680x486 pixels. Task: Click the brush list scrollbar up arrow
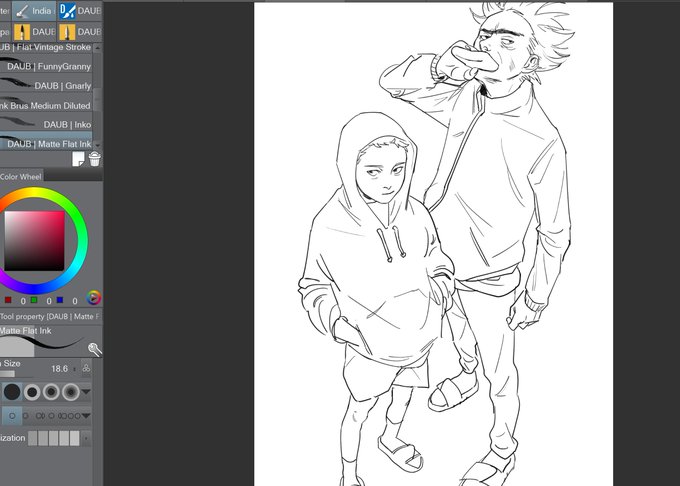98,47
